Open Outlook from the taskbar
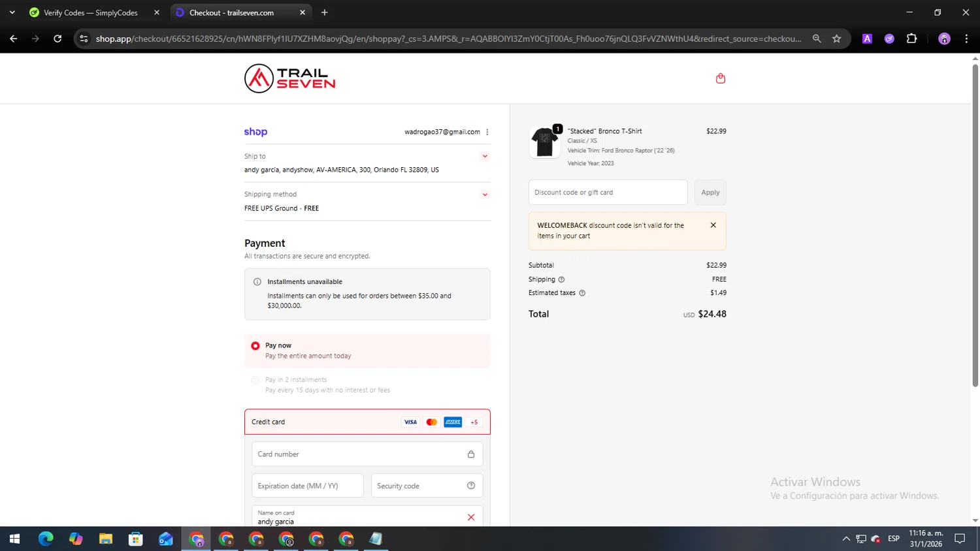This screenshot has width=980, height=551. pos(166,539)
